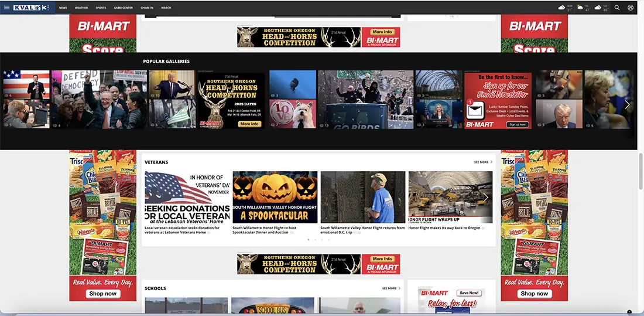Click the NOW weather cloud icon

pyautogui.click(x=561, y=8)
